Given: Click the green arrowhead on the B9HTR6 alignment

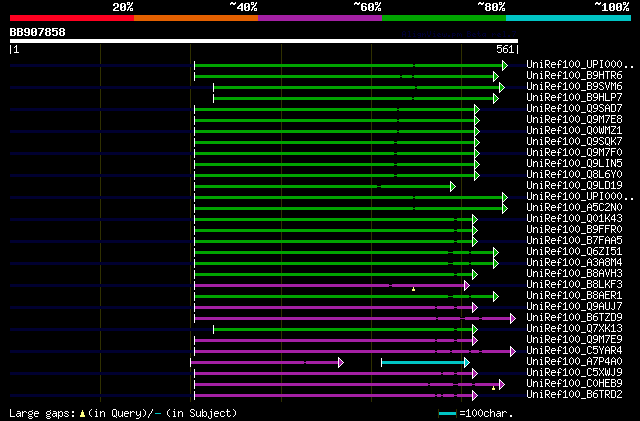Looking at the screenshot, I should (496, 76).
